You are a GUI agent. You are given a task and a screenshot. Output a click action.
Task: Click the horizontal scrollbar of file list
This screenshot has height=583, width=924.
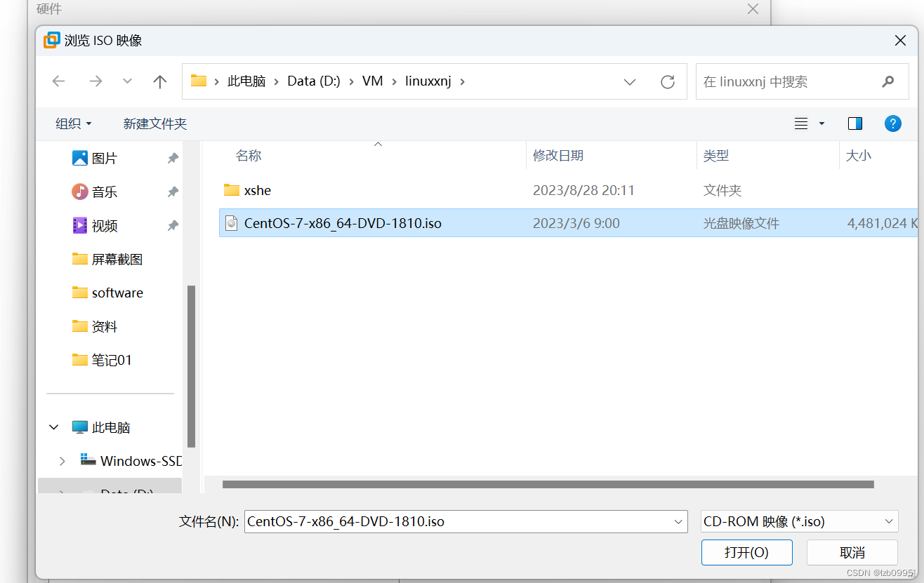pos(548,484)
